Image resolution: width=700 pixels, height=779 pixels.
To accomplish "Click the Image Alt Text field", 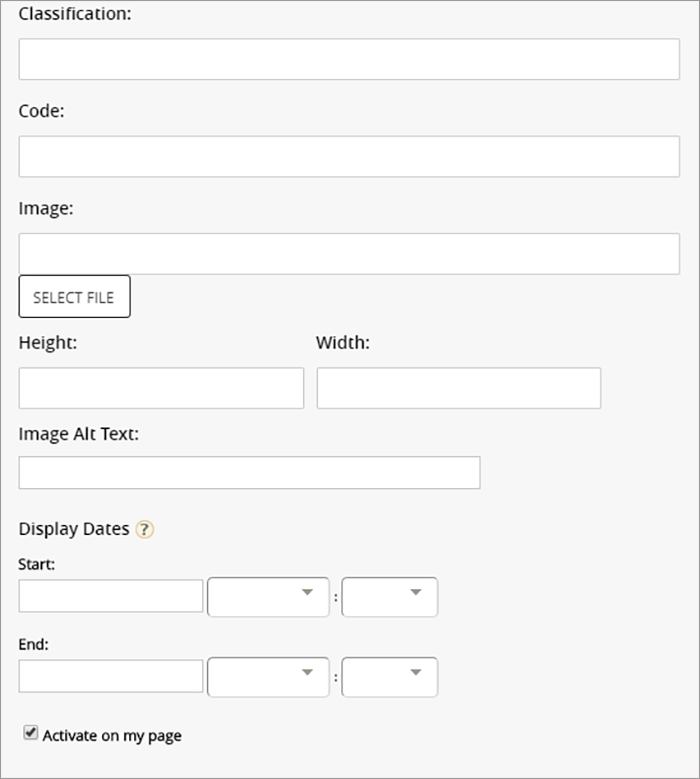I will pos(249,472).
